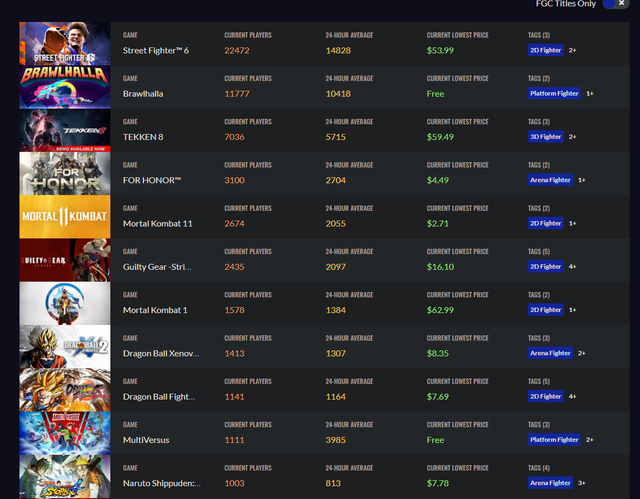The width and height of the screenshot is (640, 499).
Task: Click MultiVersus's 3985 24-hour average
Action: tap(336, 440)
